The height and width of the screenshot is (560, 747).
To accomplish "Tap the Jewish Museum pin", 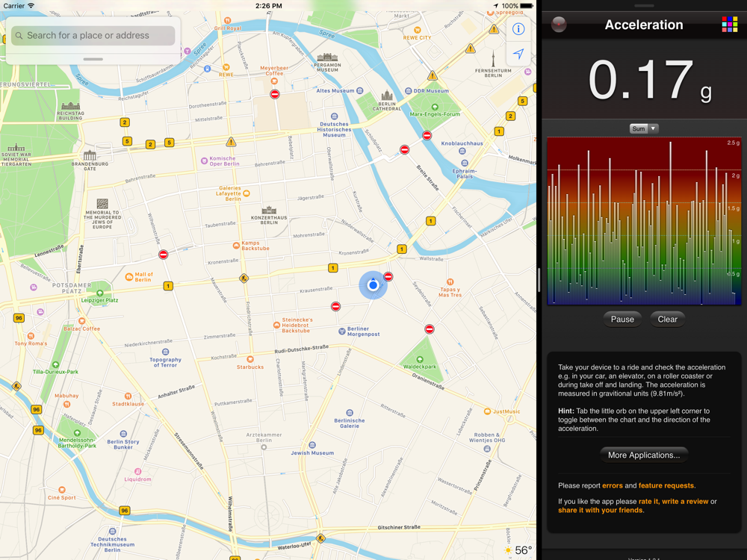I will pyautogui.click(x=312, y=445).
